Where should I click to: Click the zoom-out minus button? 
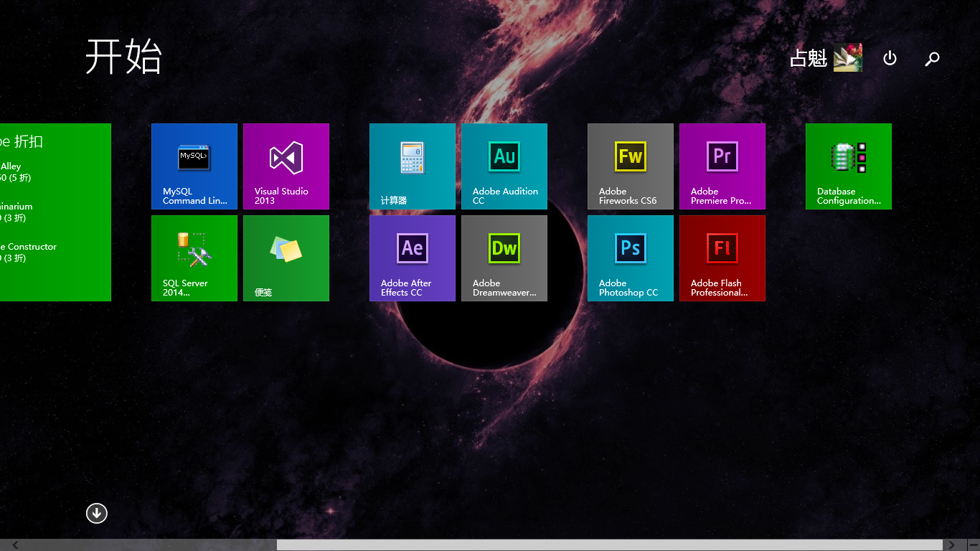click(974, 545)
